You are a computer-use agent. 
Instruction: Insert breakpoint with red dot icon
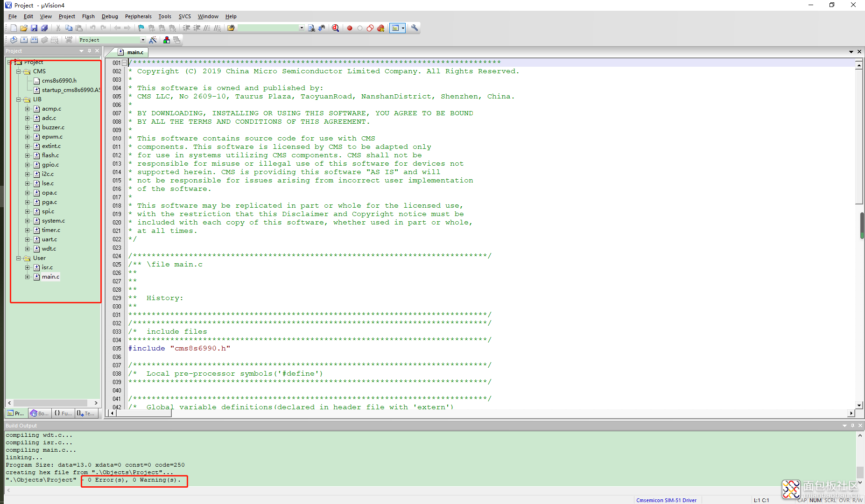coord(349,28)
